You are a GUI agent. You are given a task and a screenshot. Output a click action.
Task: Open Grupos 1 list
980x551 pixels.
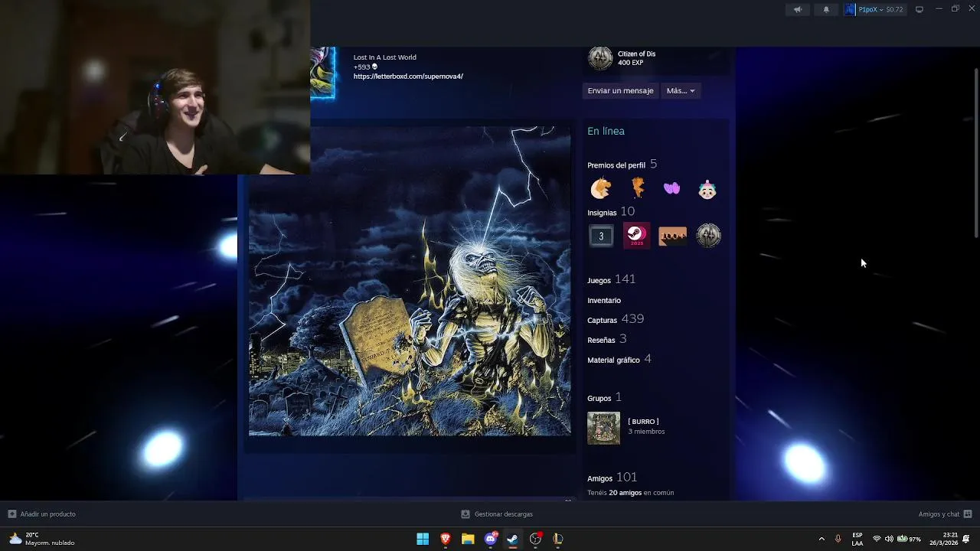pyautogui.click(x=605, y=398)
